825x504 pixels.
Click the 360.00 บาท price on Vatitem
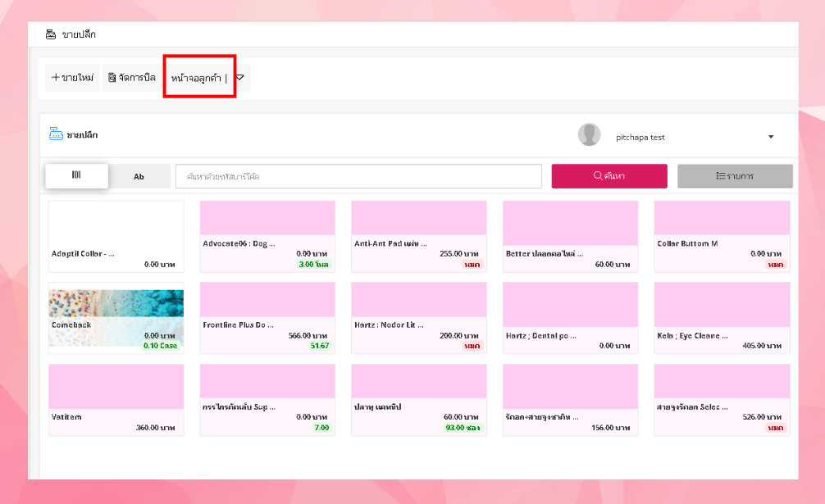pos(156,428)
